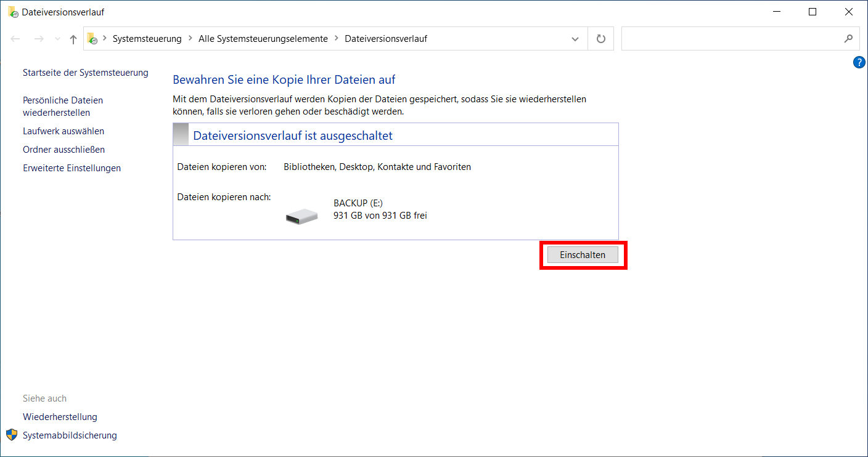Click the Einschalten button
The image size is (868, 457).
point(583,255)
